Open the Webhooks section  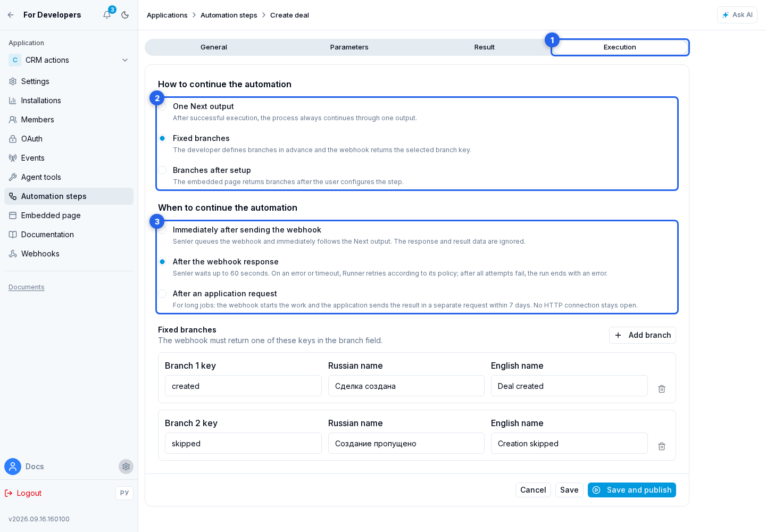pos(69,254)
